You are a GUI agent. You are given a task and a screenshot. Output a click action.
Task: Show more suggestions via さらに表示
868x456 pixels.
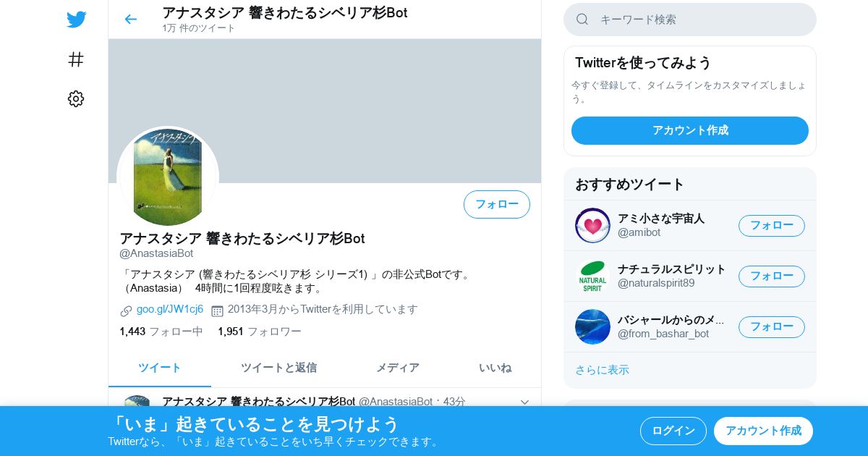602,370
